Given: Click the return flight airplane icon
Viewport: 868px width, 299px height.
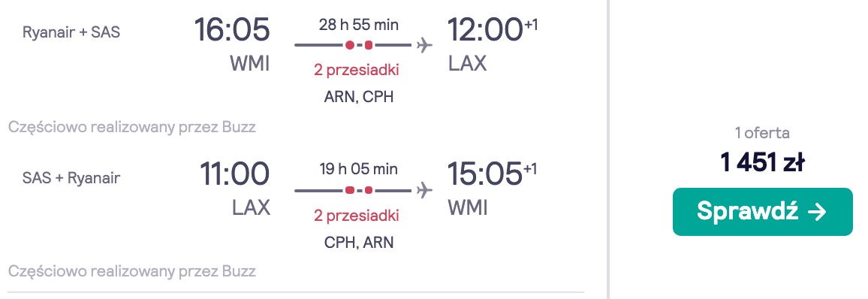Looking at the screenshot, I should (424, 191).
